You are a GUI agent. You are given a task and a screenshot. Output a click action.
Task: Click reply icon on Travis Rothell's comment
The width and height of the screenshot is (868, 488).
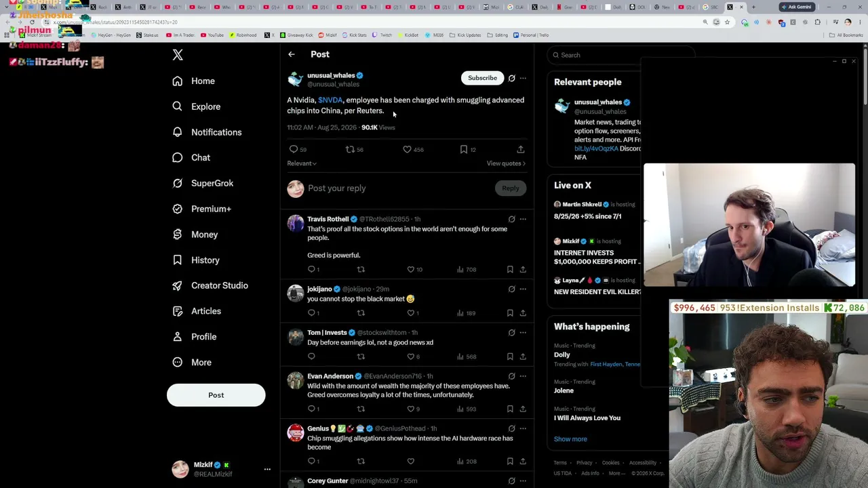tap(311, 270)
